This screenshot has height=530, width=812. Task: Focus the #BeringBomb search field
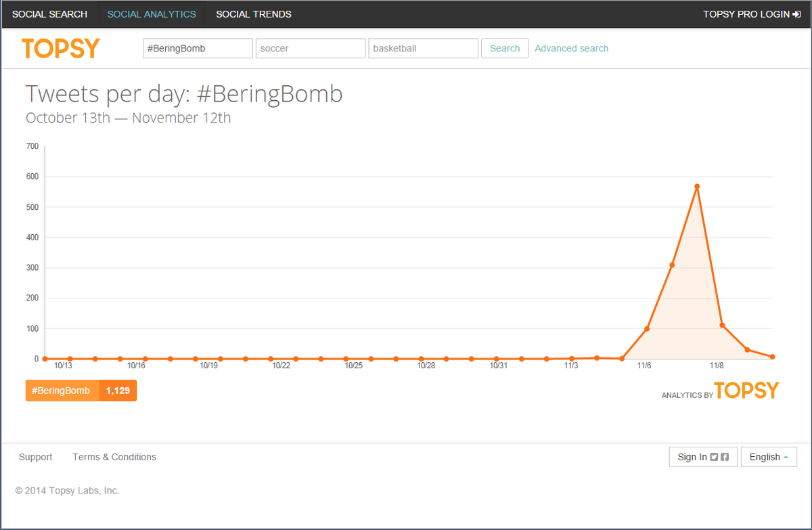pyautogui.click(x=198, y=49)
